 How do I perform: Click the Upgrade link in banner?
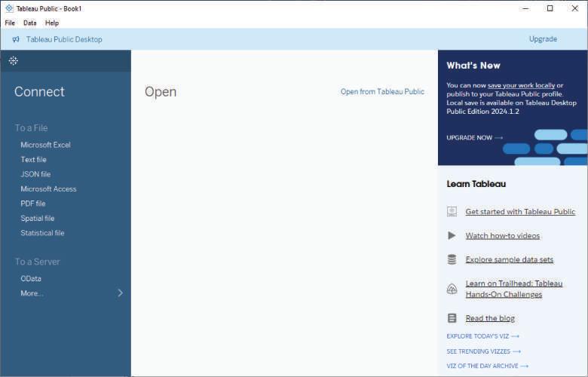(543, 39)
